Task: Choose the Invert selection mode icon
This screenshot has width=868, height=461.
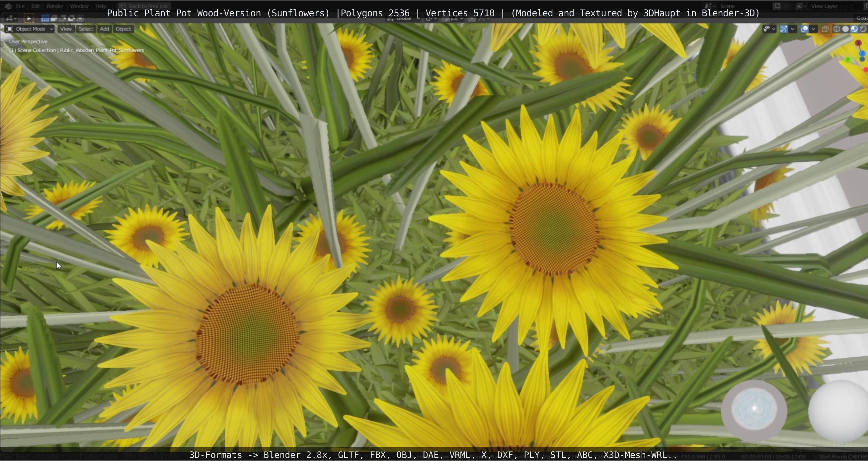Action: [x=71, y=18]
